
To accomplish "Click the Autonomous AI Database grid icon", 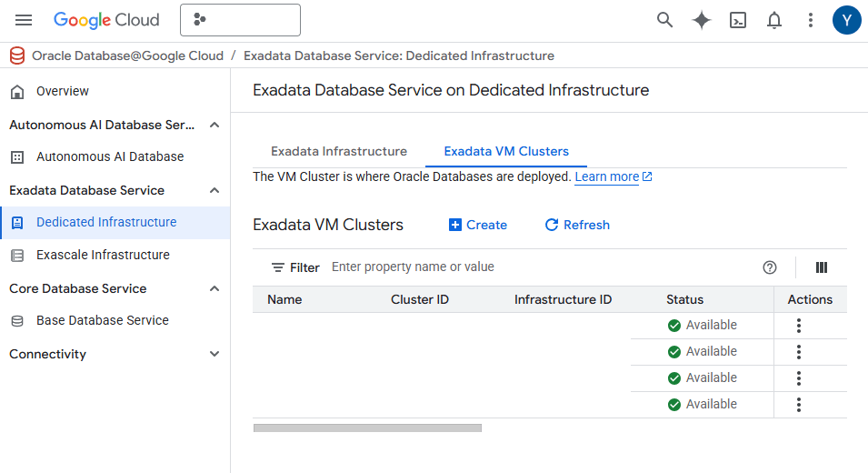I will [17, 157].
